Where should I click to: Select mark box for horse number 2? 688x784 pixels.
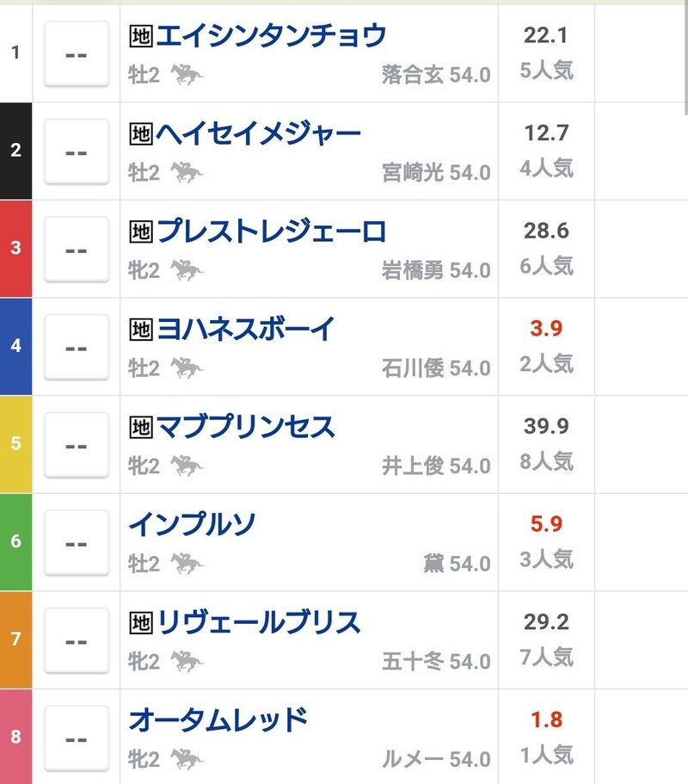pos(77,151)
